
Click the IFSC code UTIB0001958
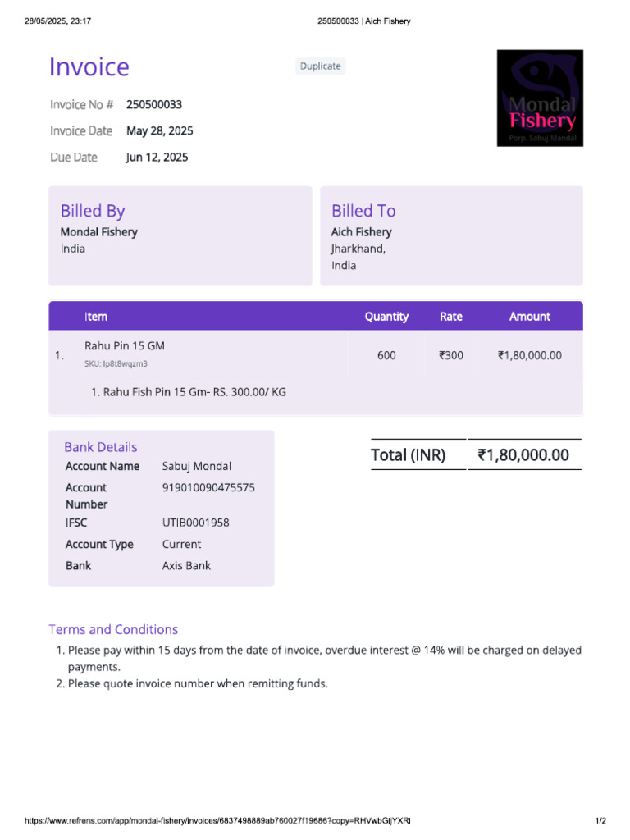[195, 523]
